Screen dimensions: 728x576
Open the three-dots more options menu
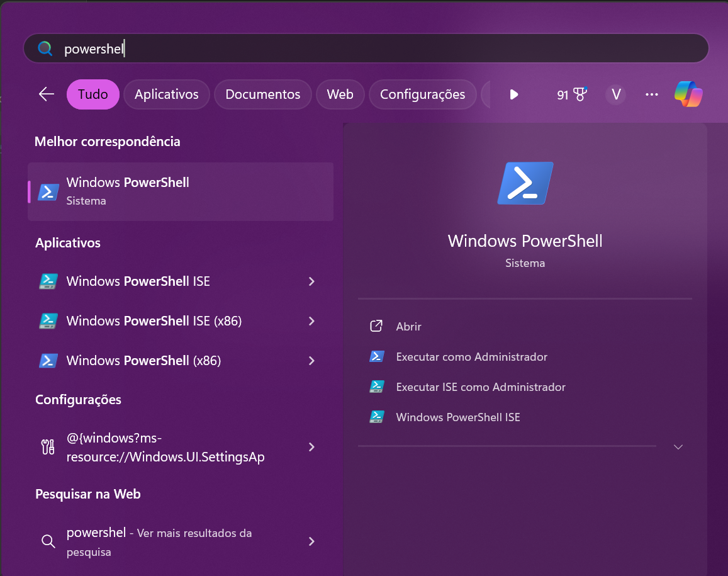(652, 94)
